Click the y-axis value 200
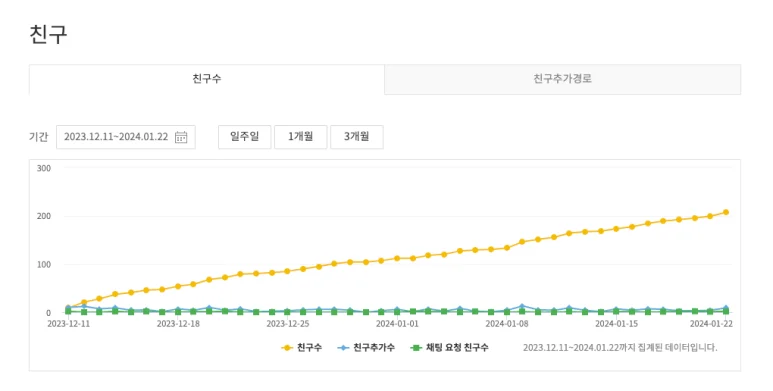773x391 pixels. click(44, 216)
